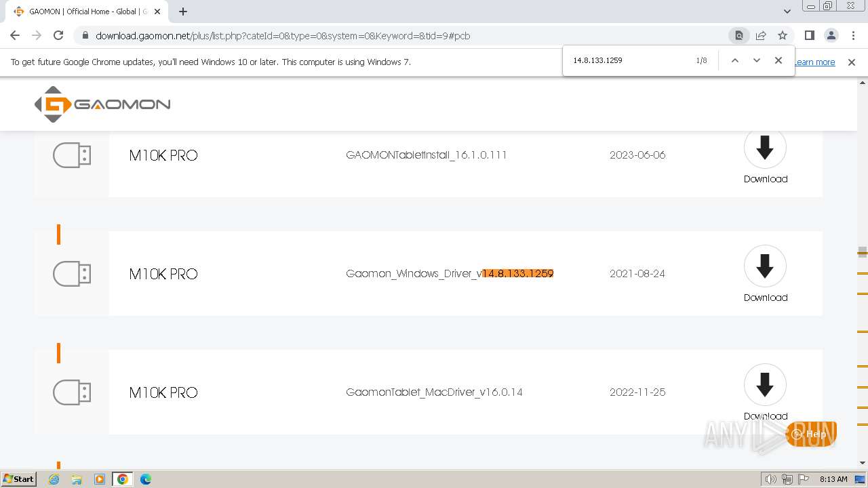Screen dimensions: 868x488
Task: Open Windows Explorer folder from taskbar
Action: pos(77,479)
